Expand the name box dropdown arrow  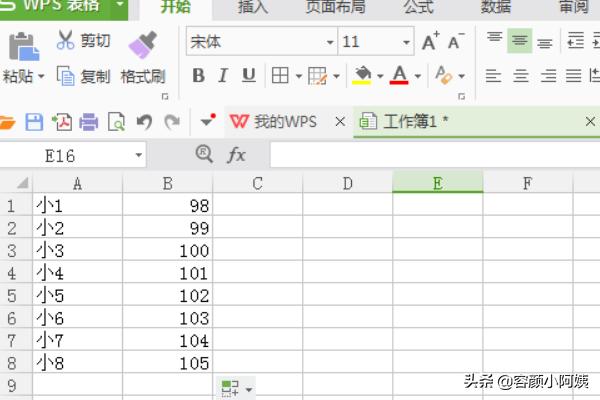point(139,155)
